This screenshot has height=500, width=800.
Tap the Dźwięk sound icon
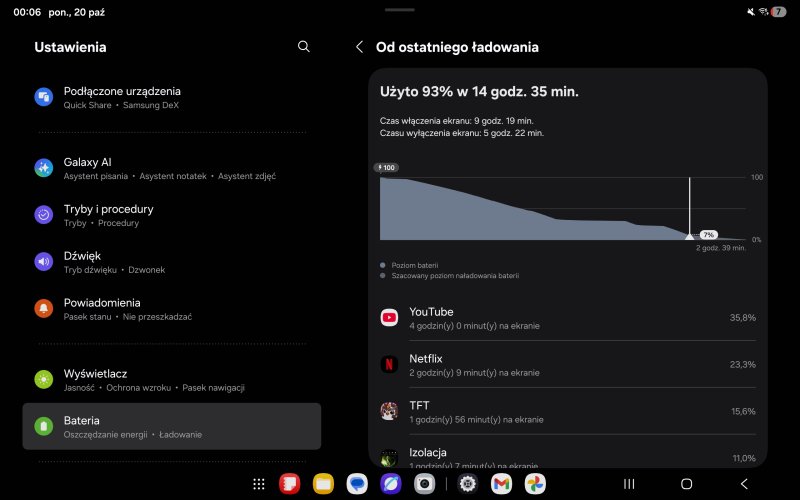(44, 262)
